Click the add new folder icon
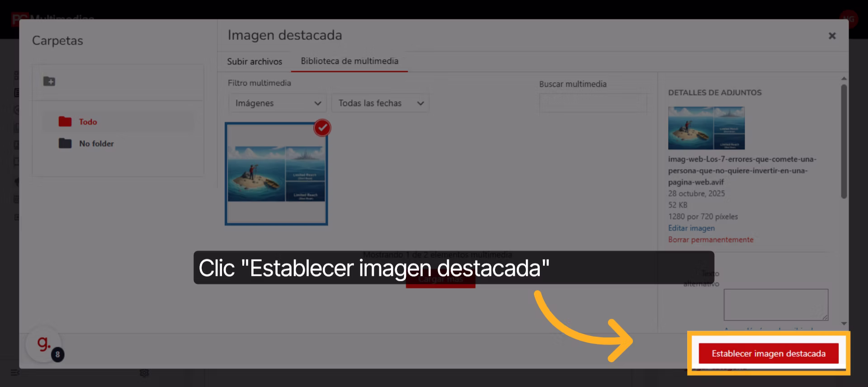Screen dimensions: 868x387 [49, 81]
